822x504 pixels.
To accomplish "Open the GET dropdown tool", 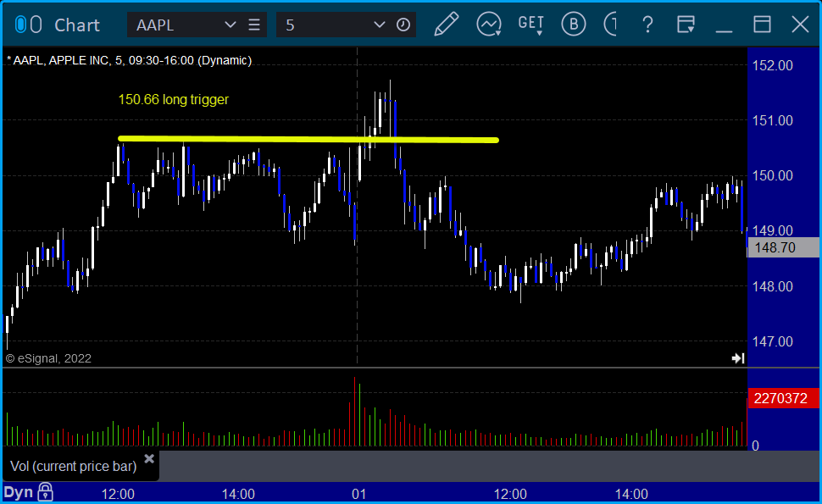I will [530, 25].
